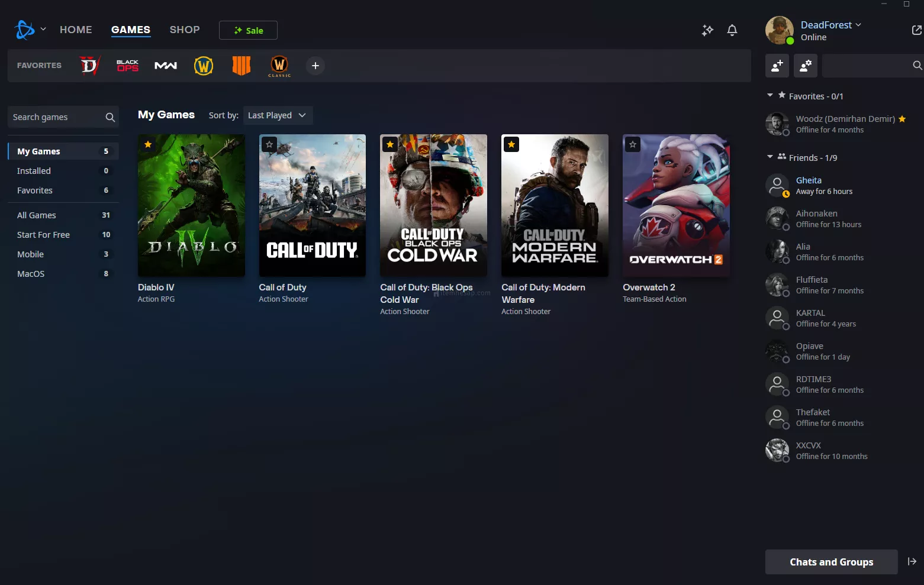The image size is (924, 585).
Task: Click the Add a Friend icon
Action: (x=777, y=66)
